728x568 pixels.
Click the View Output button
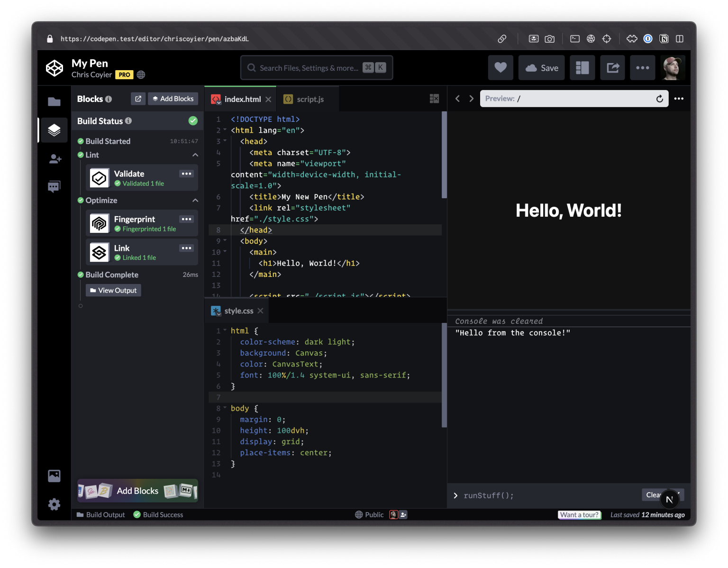coord(113,290)
